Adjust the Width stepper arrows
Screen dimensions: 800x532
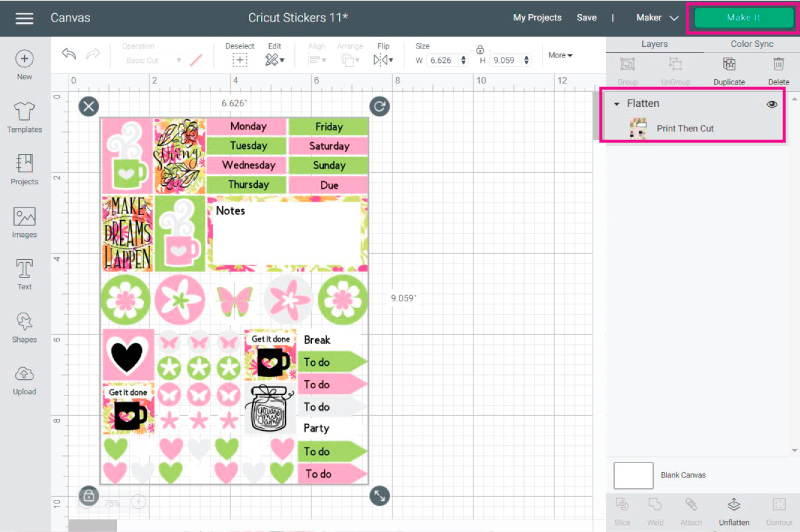[x=463, y=60]
